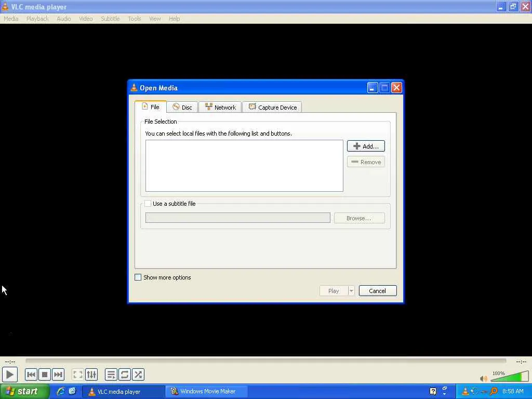The width and height of the screenshot is (532, 399).
Task: Mute audio using the speaker icon
Action: click(484, 378)
